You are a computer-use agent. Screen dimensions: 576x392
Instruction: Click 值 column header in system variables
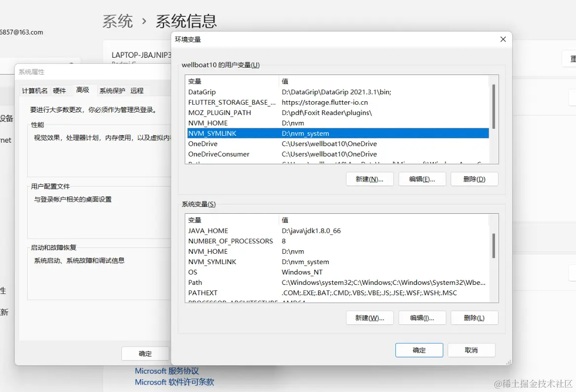[x=384, y=220]
